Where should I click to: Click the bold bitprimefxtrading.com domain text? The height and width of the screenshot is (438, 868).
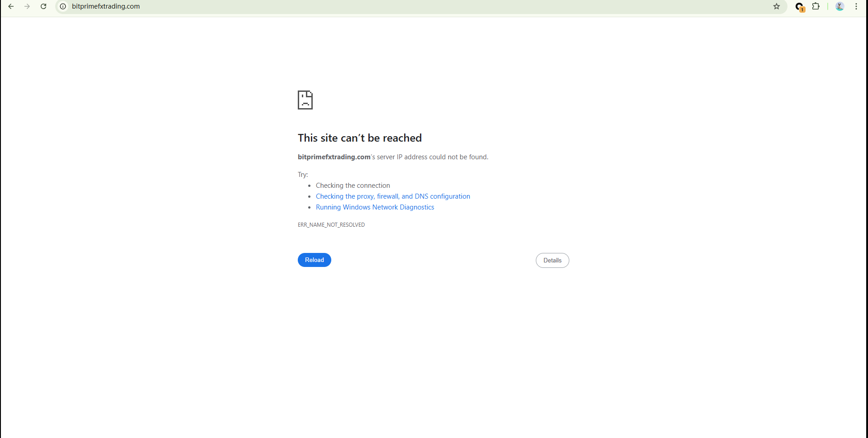(x=334, y=157)
